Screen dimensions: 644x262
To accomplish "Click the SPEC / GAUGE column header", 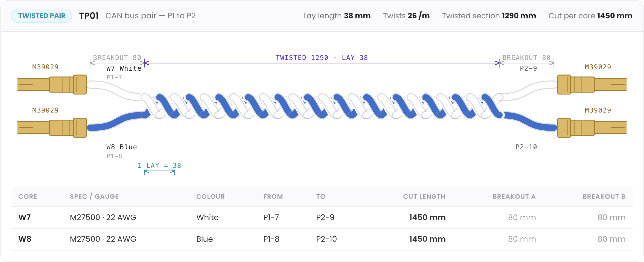I will 94,197.
